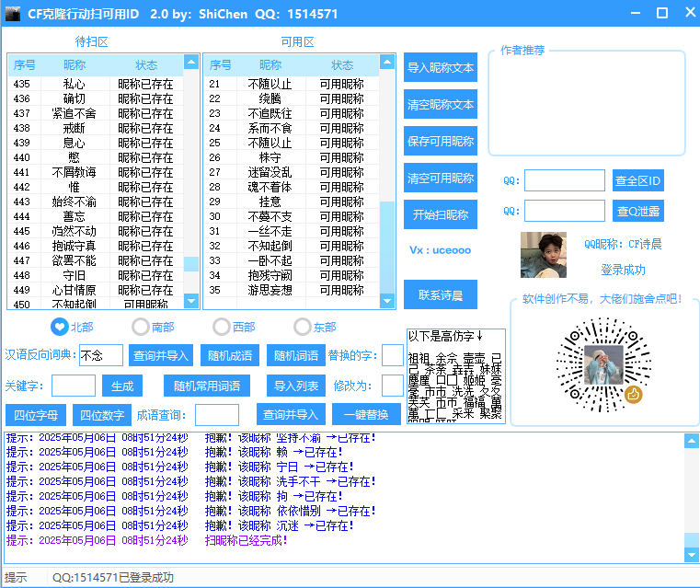The image size is (700, 588).
Task: Click the donation QR code image
Action: 603,364
